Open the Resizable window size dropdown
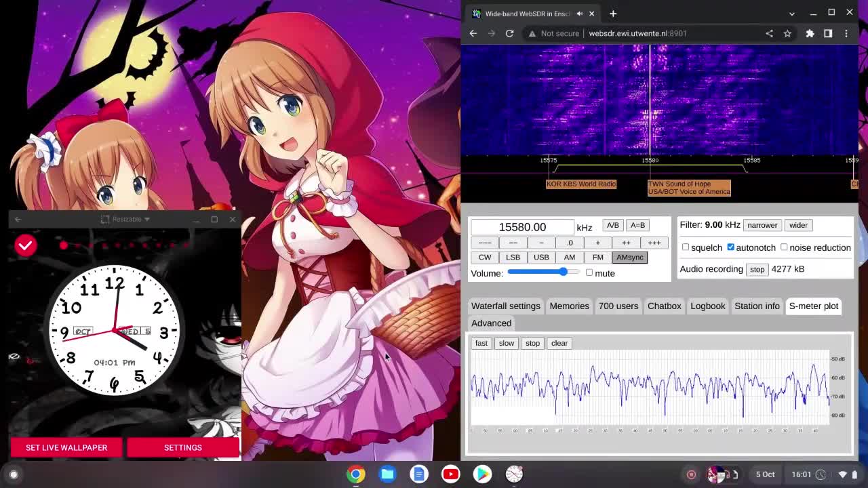The image size is (868, 488). point(125,219)
